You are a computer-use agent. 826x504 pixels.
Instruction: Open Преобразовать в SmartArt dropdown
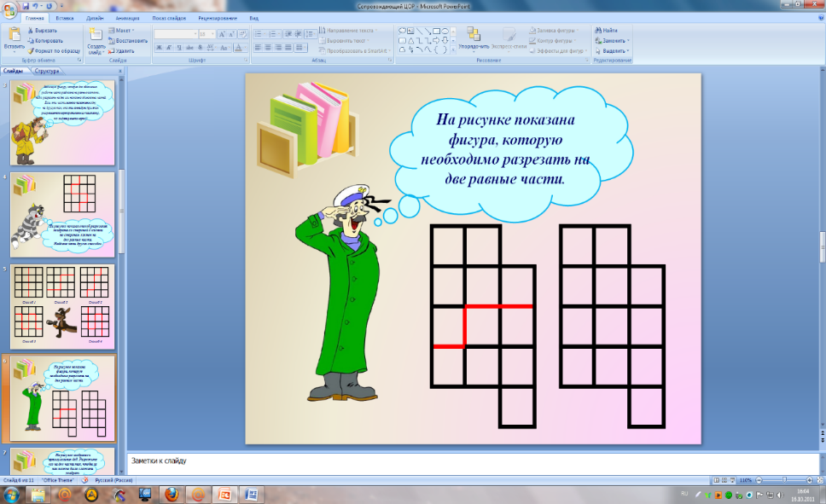pos(356,51)
